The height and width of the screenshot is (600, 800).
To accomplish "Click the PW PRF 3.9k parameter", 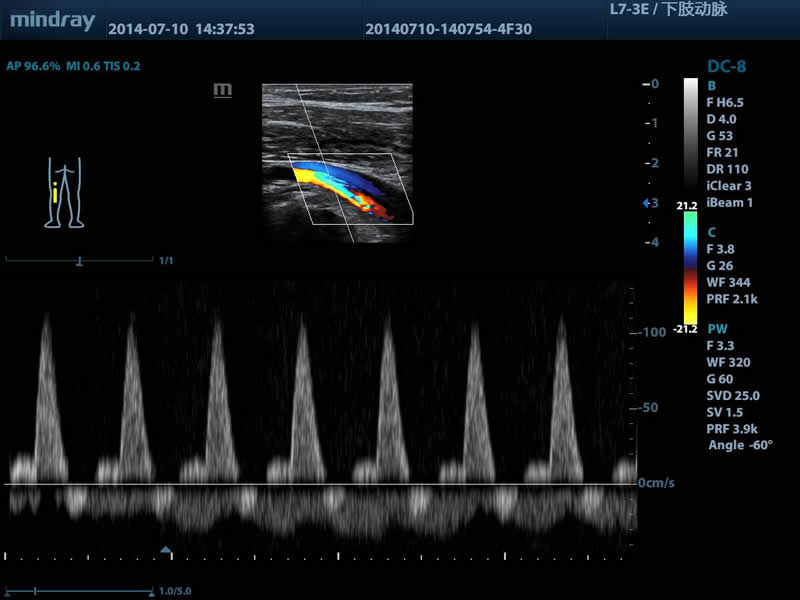I will click(x=732, y=429).
